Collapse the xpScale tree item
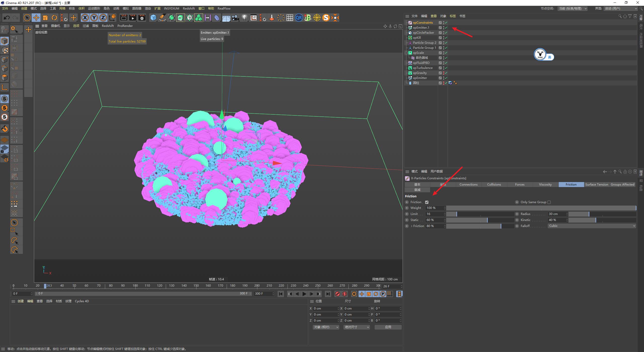This screenshot has width=644, height=352. [x=407, y=53]
